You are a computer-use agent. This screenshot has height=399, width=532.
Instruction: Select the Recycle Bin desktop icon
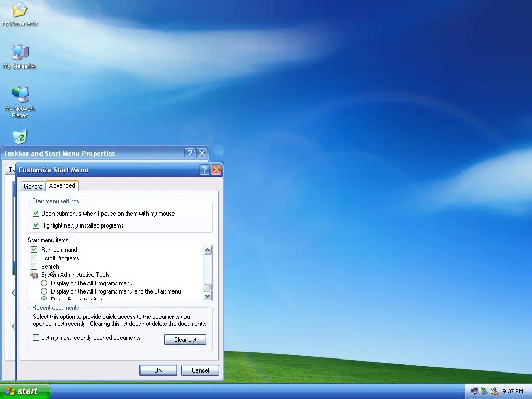pos(20,137)
